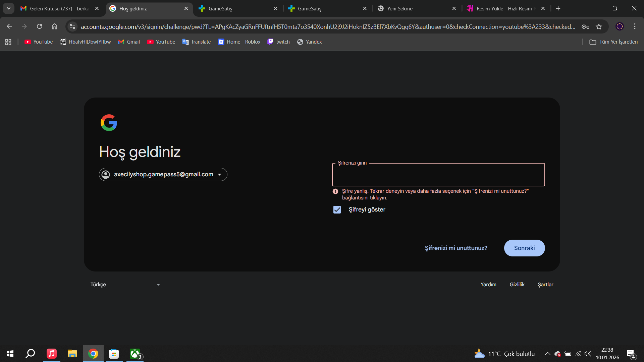The width and height of the screenshot is (644, 362).
Task: Open the twitch bookmark
Action: click(x=278, y=42)
